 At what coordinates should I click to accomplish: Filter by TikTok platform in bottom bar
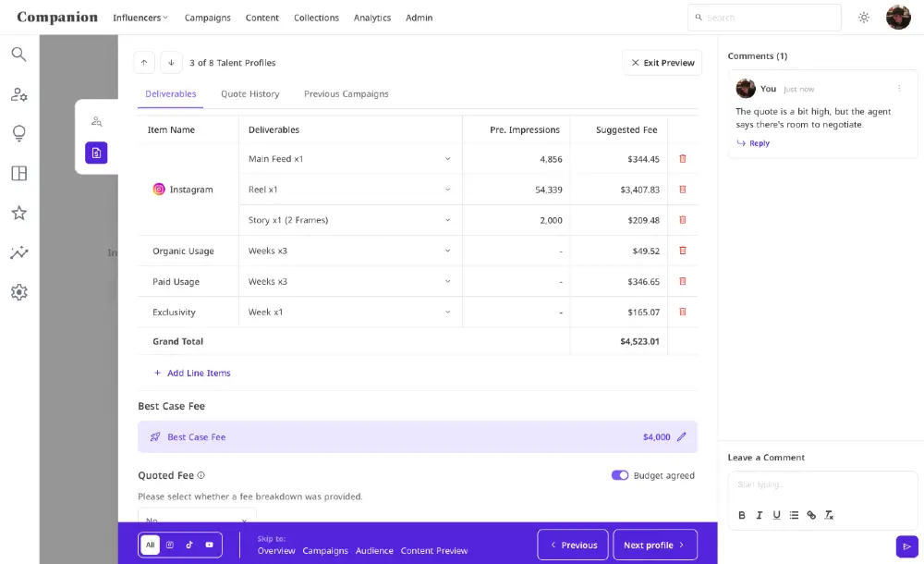click(189, 546)
